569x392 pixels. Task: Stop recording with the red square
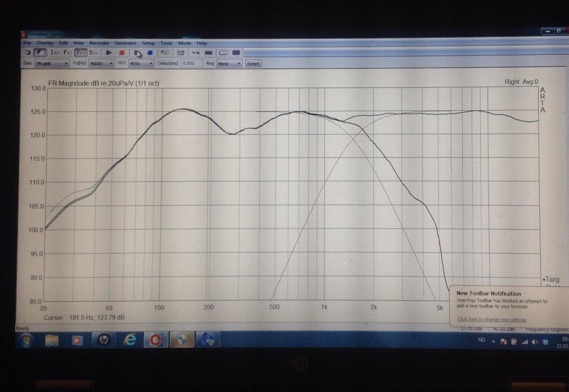pos(122,52)
